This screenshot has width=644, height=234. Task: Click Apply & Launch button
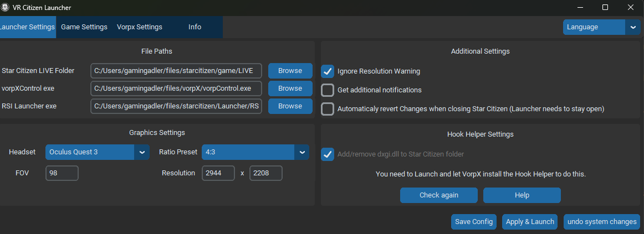coord(530,222)
